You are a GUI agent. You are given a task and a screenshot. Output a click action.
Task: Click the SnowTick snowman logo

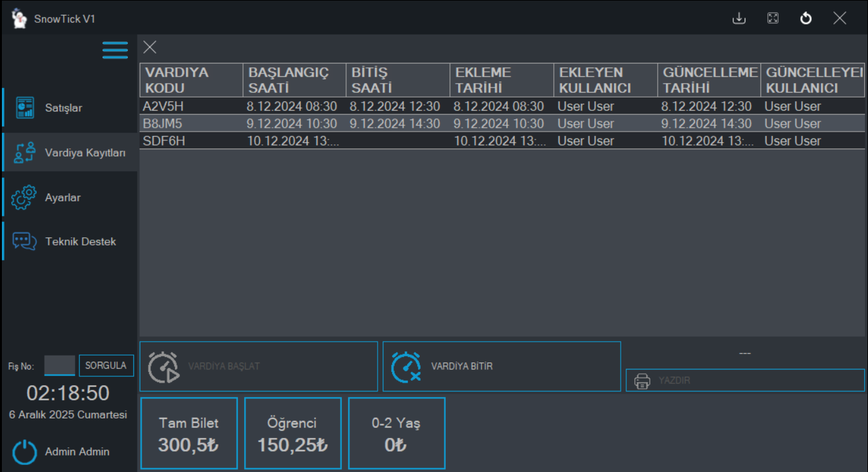click(20, 18)
